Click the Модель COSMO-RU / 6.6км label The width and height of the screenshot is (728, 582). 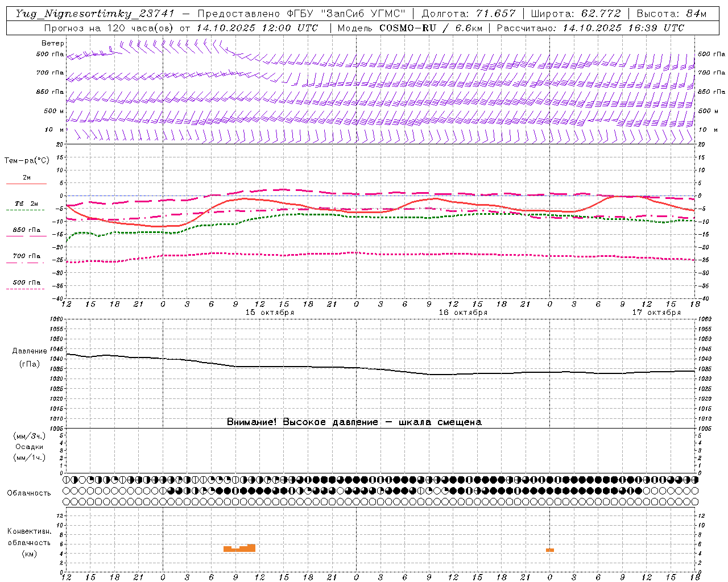tap(409, 28)
